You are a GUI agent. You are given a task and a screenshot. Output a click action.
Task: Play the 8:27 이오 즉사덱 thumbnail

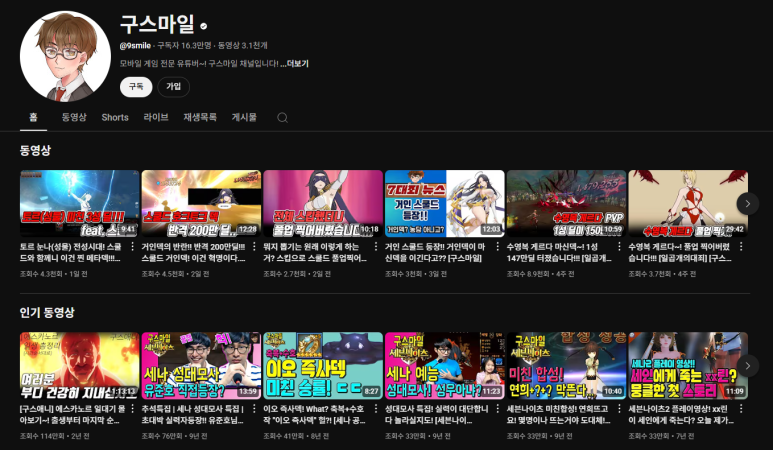323,366
